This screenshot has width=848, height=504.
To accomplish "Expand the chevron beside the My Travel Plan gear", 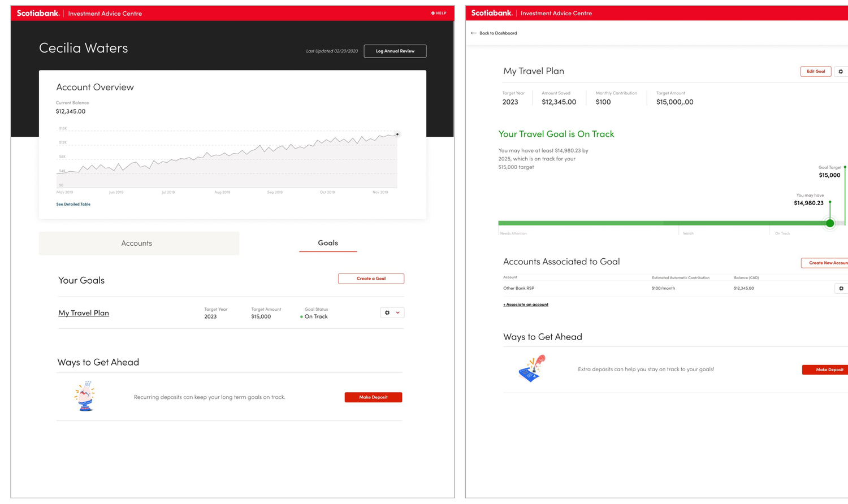I will [397, 312].
